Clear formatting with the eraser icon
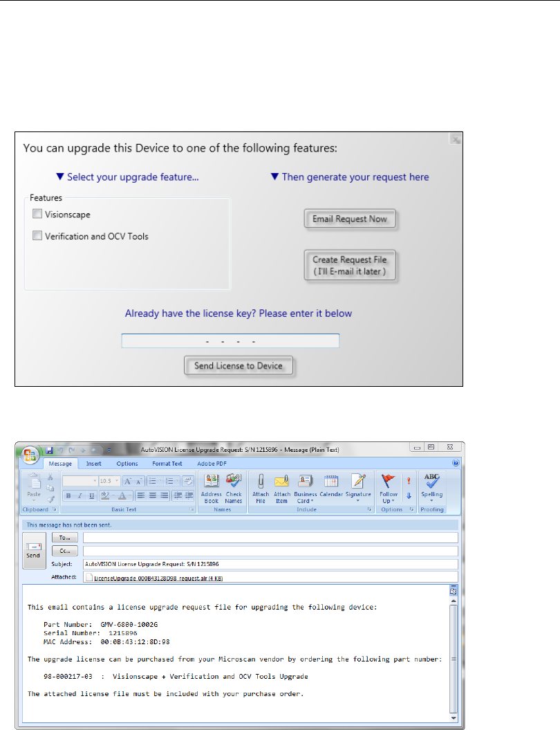Screen dimensions: 560x730 (x=188, y=481)
